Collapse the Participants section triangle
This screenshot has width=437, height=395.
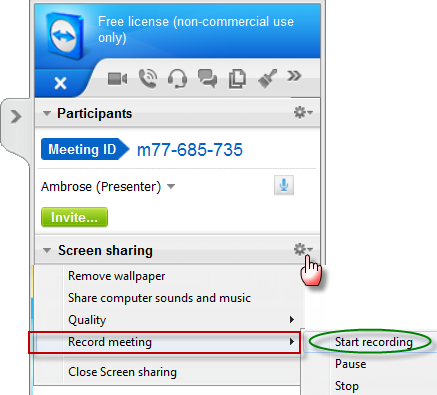(47, 113)
